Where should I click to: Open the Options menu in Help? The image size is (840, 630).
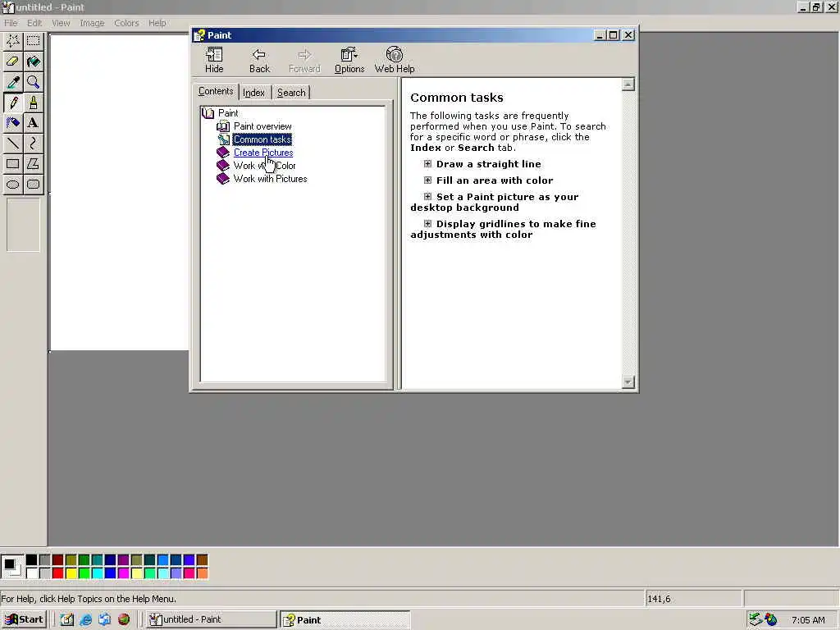coord(349,60)
